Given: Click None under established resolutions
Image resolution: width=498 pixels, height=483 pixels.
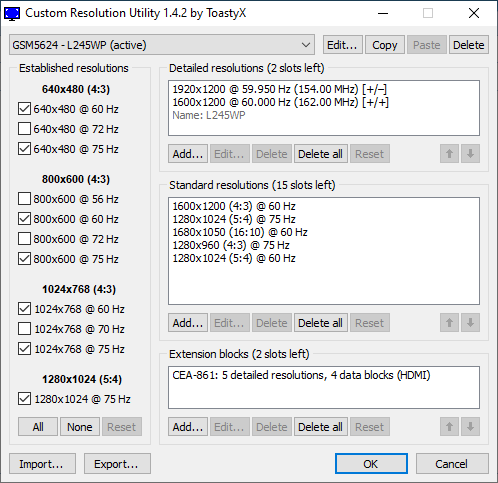Looking at the screenshot, I should click(x=80, y=427).
